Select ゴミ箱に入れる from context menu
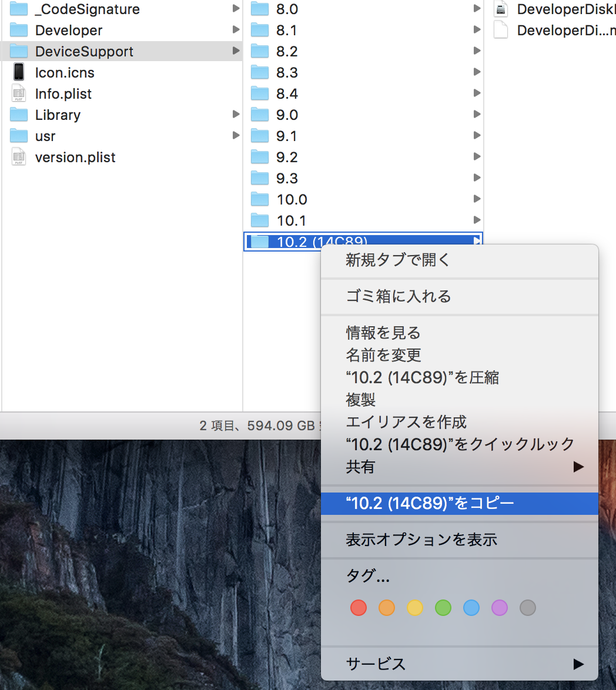 click(x=399, y=296)
